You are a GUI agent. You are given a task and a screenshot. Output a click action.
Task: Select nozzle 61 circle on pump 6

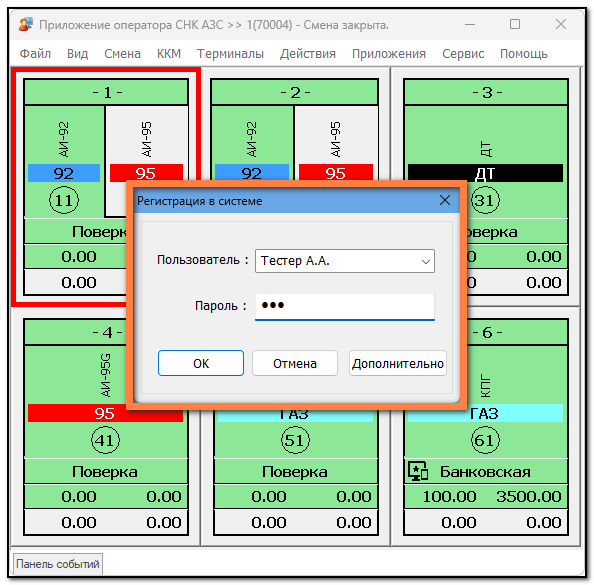(485, 440)
